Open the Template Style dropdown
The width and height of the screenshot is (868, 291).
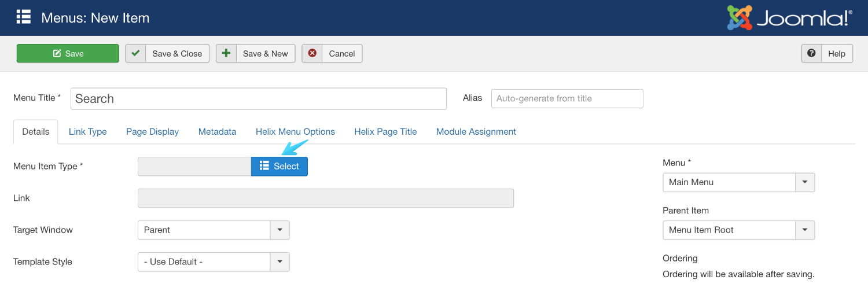point(279,261)
